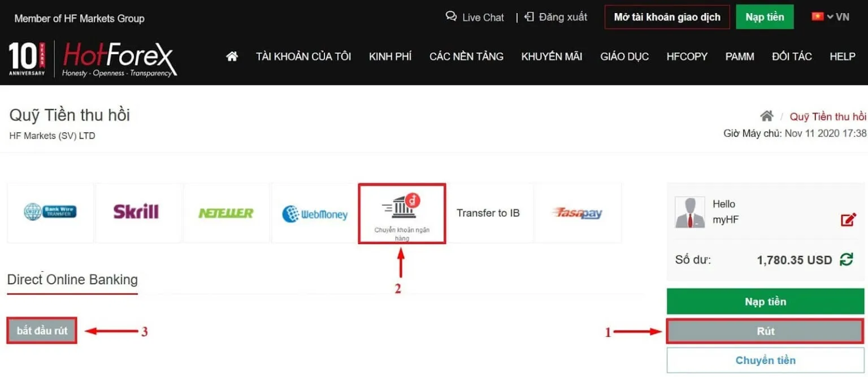Click Member of HF Markets Group text
This screenshot has height=377, width=868.
(79, 19)
